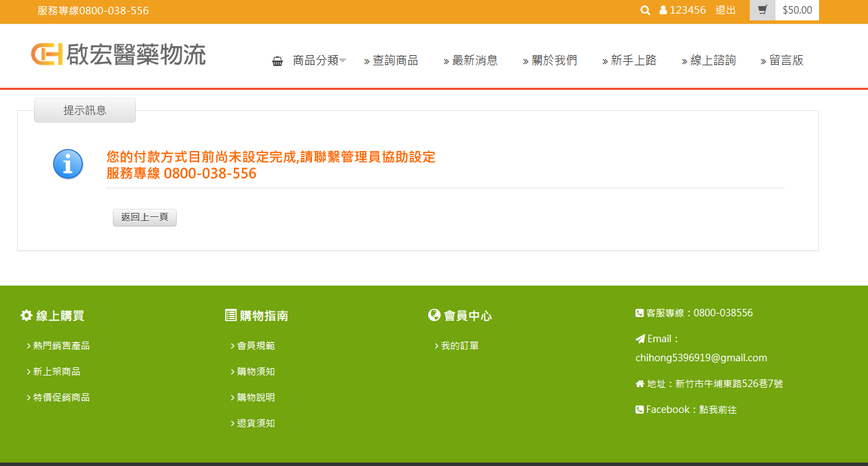The image size is (868, 466).
Task: Click the search magnifier icon in top bar
Action: click(x=645, y=10)
